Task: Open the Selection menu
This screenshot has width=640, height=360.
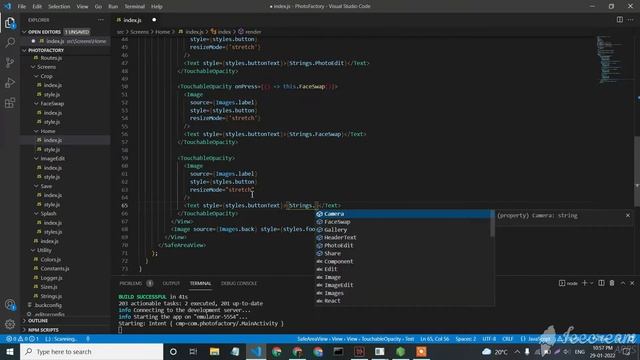Action: click(x=59, y=7)
